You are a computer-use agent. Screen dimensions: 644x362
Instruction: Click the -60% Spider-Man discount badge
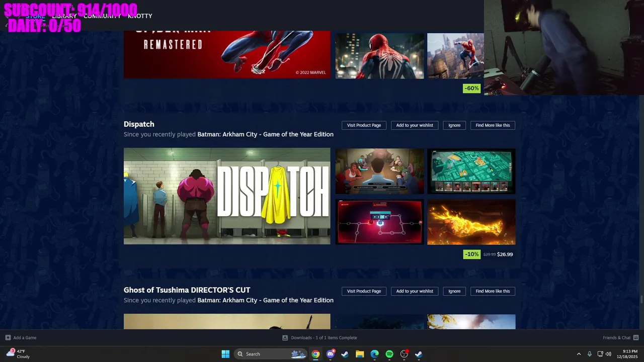472,88
